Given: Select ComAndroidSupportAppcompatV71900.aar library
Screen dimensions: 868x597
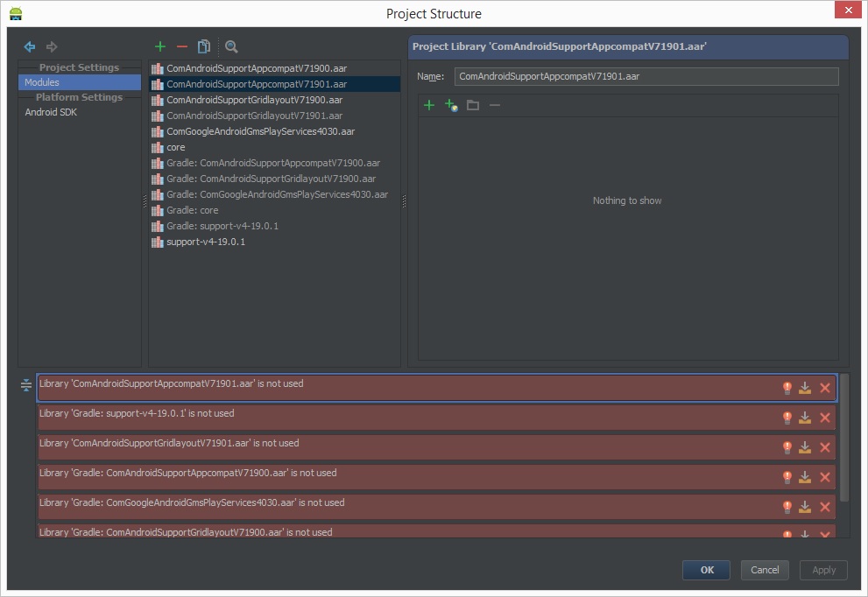Looking at the screenshot, I should [x=274, y=68].
